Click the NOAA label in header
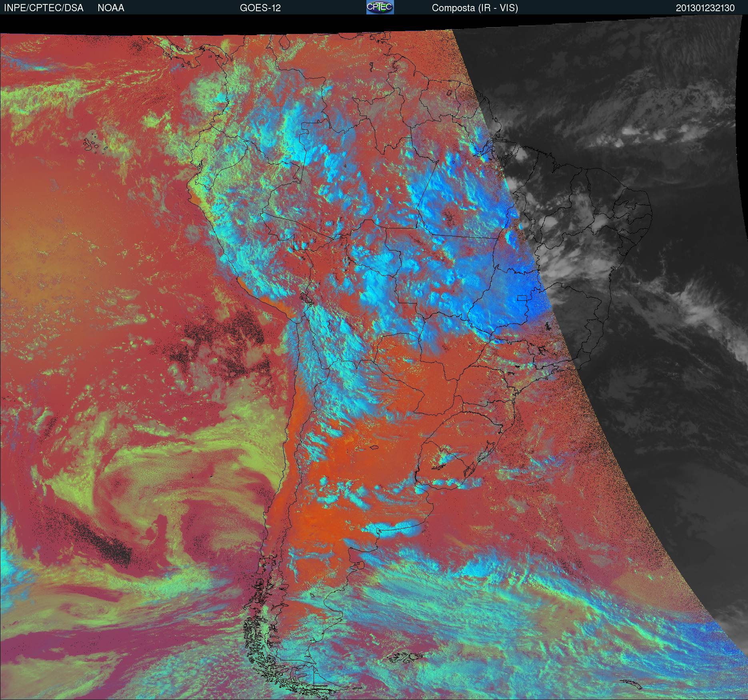Image resolution: width=748 pixels, height=700 pixels. [111, 8]
